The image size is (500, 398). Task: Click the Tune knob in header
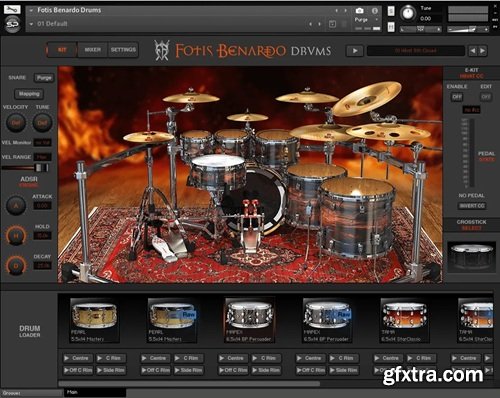[x=407, y=13]
